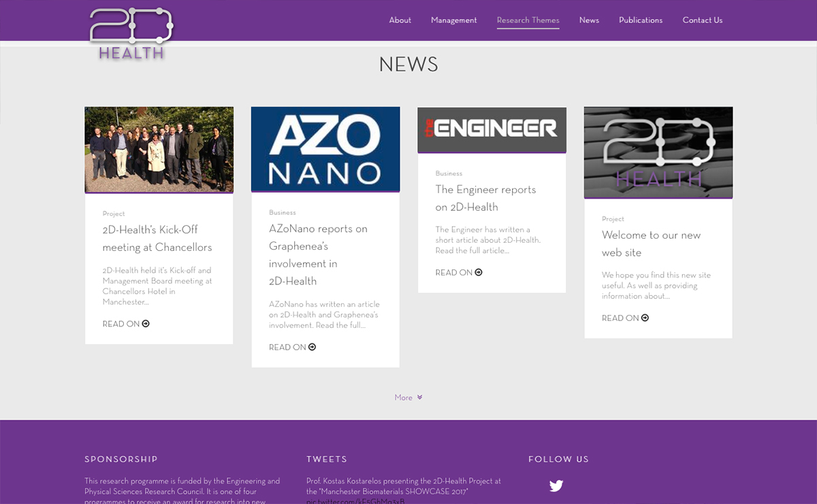
Task: Click The Engineer banner image
Action: [x=492, y=129]
